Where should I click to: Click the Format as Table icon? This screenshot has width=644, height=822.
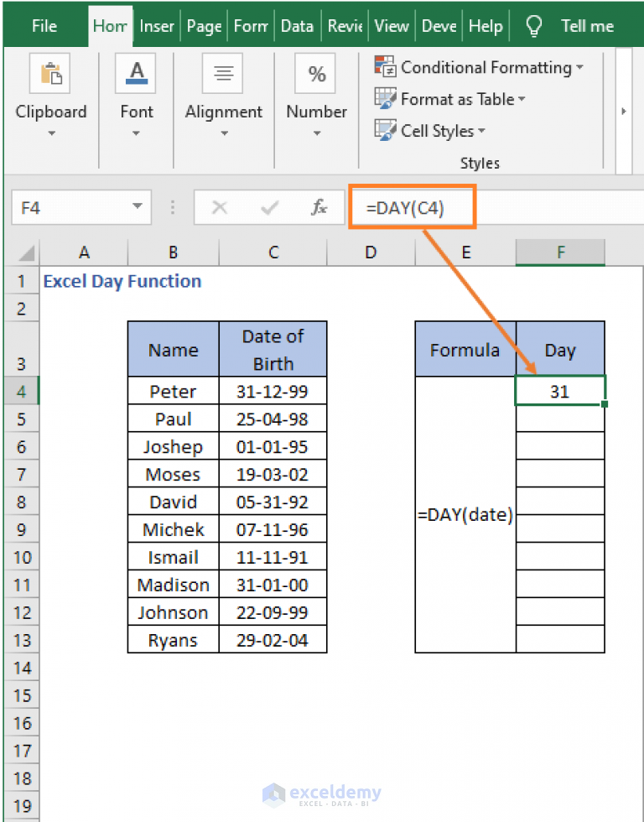pos(385,98)
